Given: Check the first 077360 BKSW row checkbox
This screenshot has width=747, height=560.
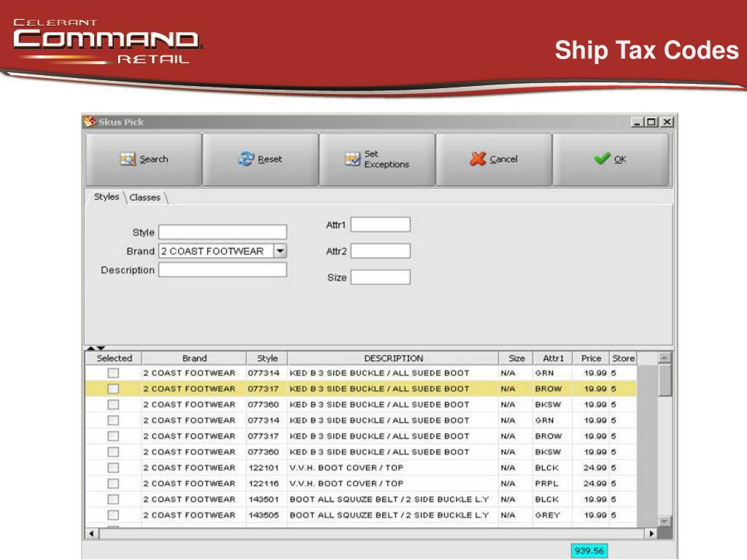Looking at the screenshot, I should (113, 404).
